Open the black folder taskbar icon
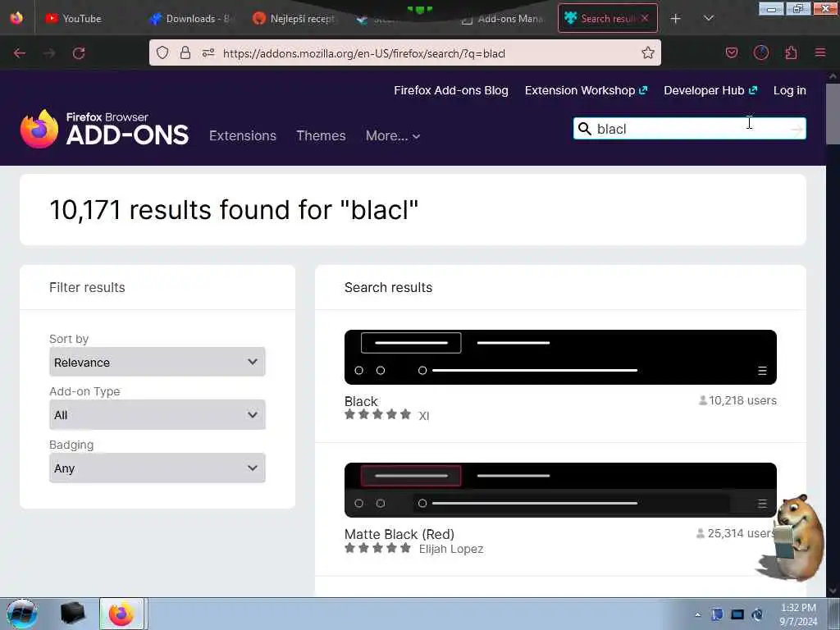This screenshot has width=840, height=630. [x=72, y=614]
